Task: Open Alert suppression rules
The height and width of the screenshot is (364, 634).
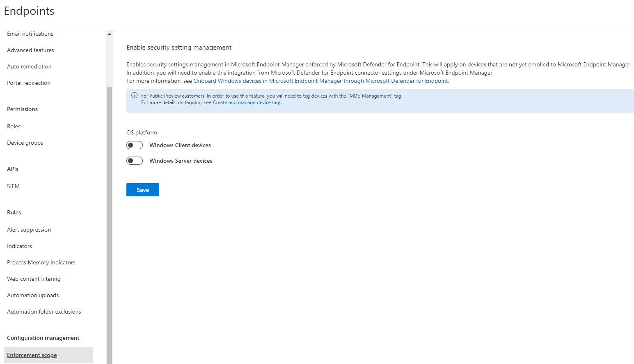Action: 29,229
